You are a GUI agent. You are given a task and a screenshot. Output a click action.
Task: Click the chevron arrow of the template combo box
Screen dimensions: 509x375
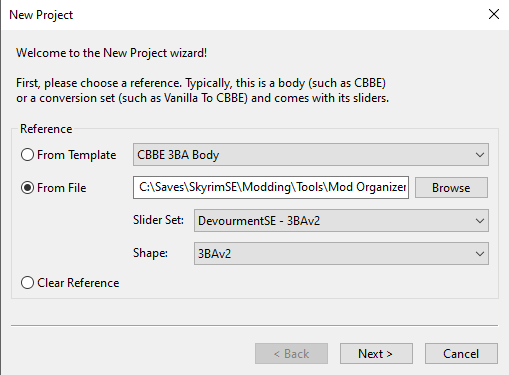tap(480, 155)
